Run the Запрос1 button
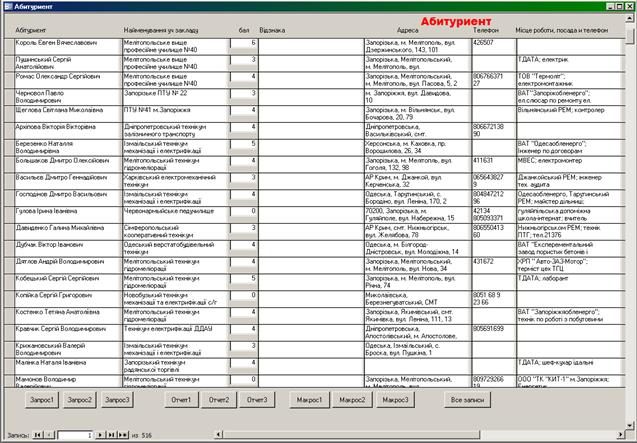The width and height of the screenshot is (637, 443). click(42, 400)
